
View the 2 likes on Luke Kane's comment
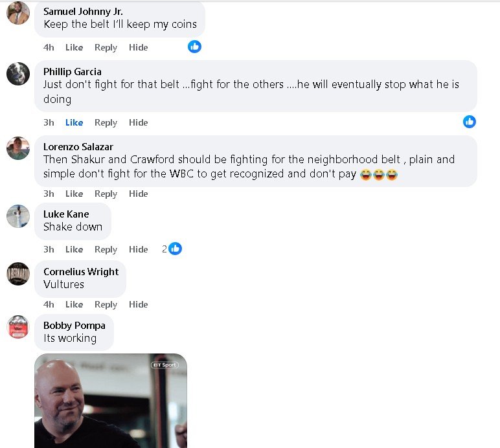tap(173, 249)
